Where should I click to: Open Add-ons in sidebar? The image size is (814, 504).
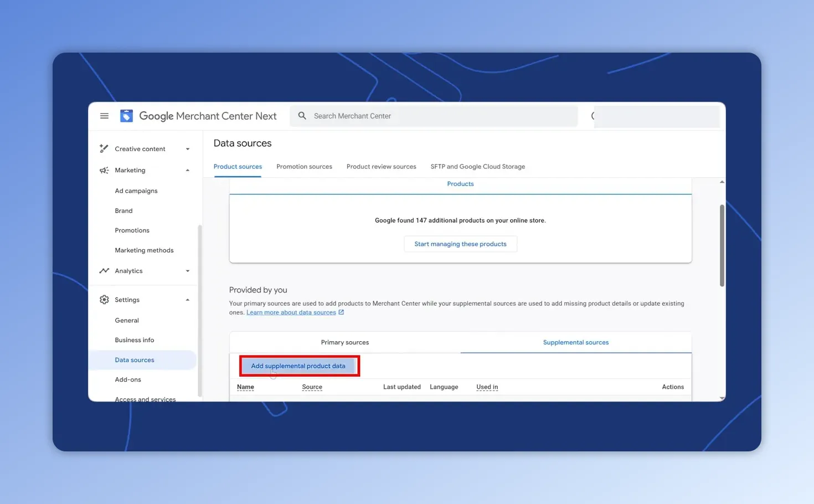[128, 380]
